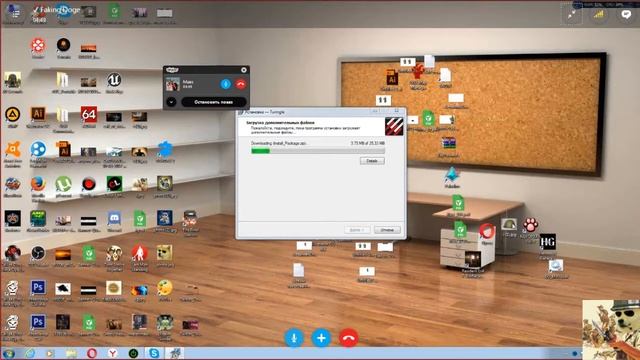Show download details in the installer
This screenshot has width=640, height=360.
click(x=372, y=161)
